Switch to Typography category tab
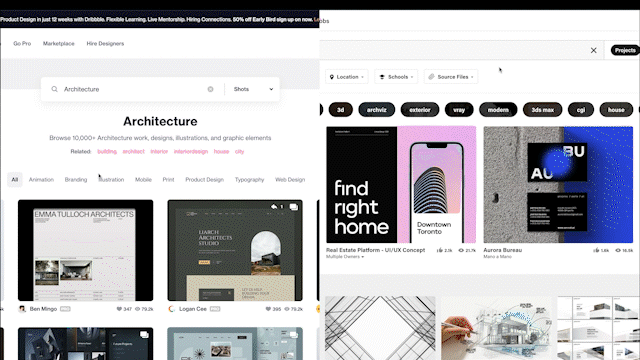 pos(249,180)
